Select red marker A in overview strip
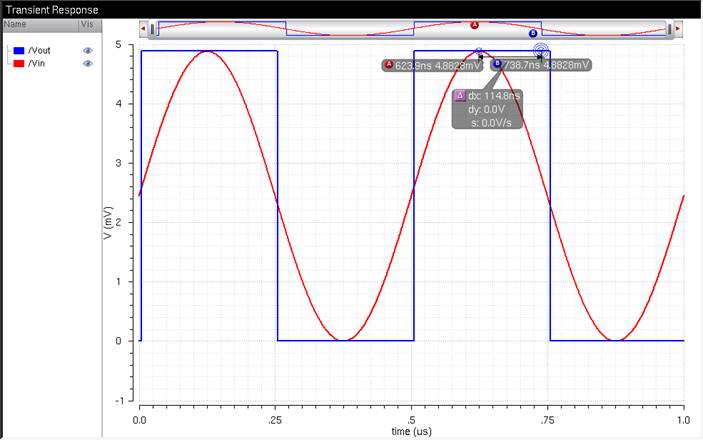Screen dimensions: 703x440 [474, 25]
